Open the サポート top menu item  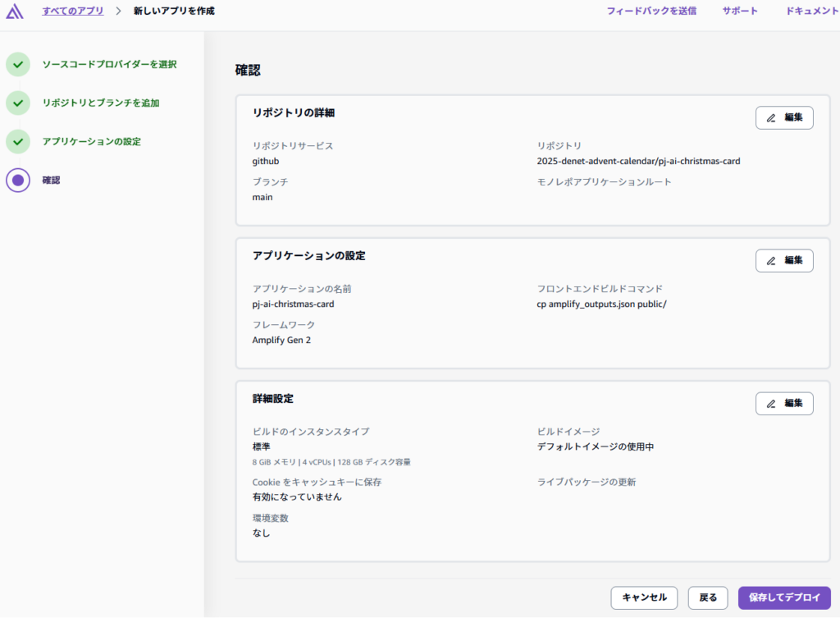(x=740, y=11)
